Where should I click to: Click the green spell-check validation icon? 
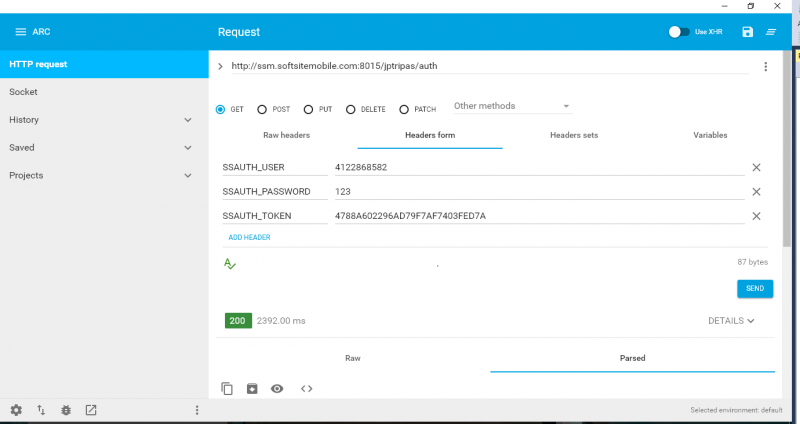pos(230,264)
